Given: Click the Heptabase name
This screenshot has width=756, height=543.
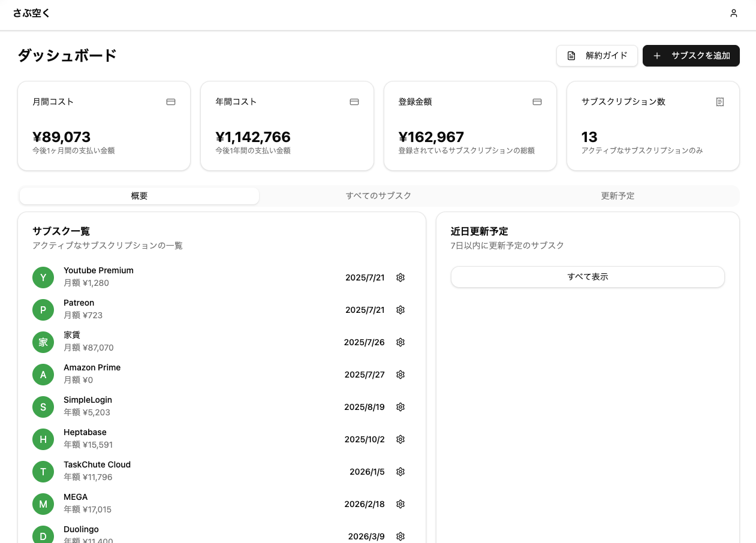Looking at the screenshot, I should point(85,432).
